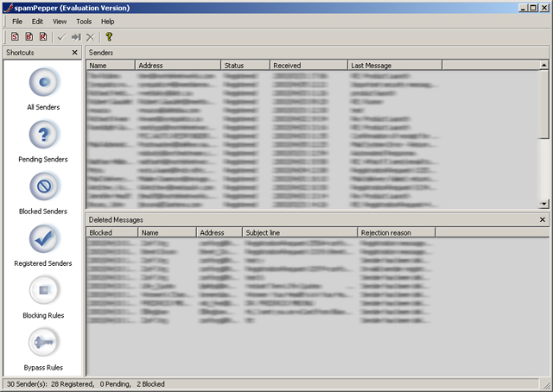The width and height of the screenshot is (553, 392).
Task: Open the File menu
Action: 17,22
